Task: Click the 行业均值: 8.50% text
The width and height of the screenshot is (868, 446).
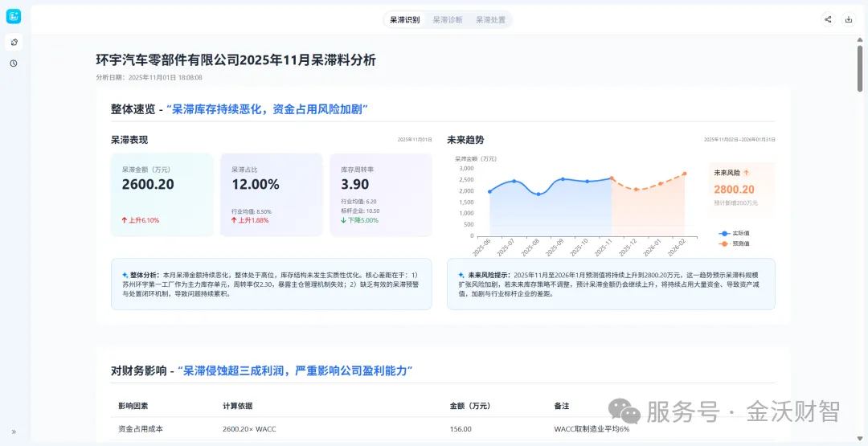Action: [252, 211]
